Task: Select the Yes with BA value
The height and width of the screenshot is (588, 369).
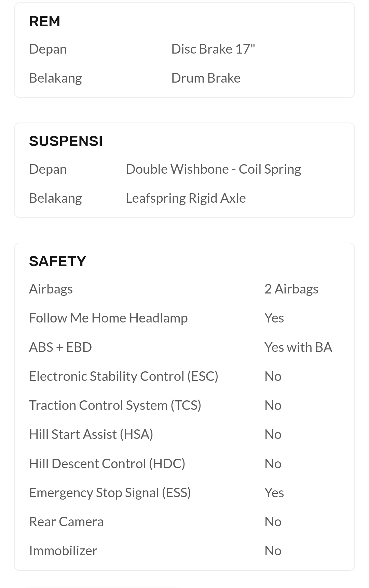Action: 298,347
